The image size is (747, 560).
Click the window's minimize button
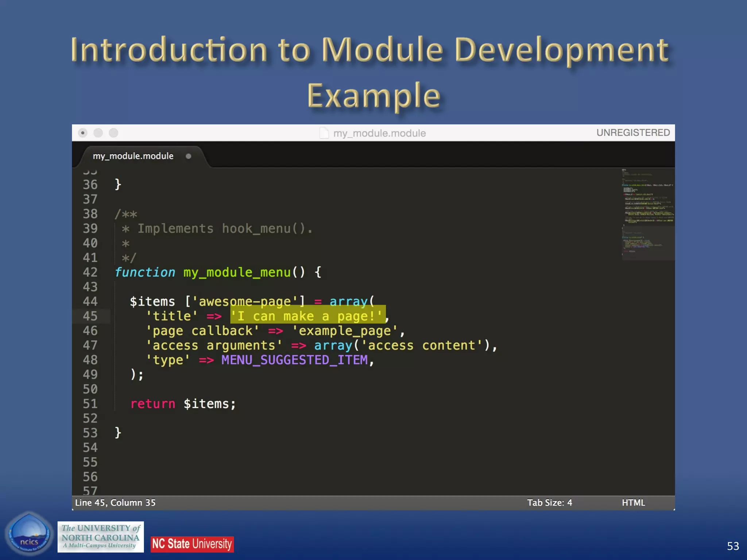click(98, 133)
